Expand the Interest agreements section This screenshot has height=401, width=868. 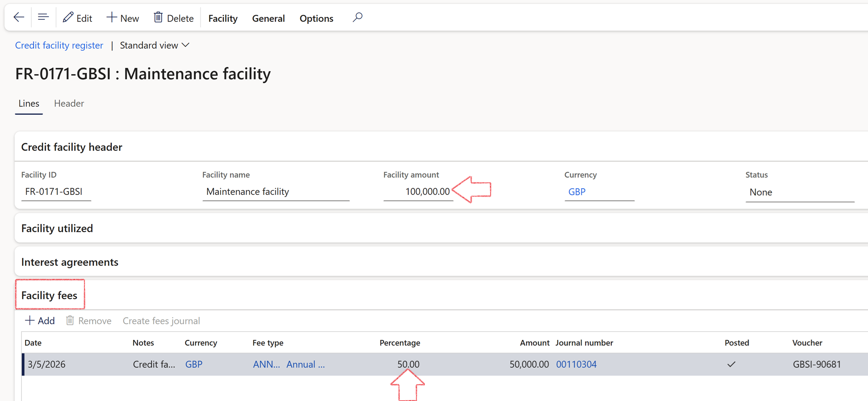(70, 262)
